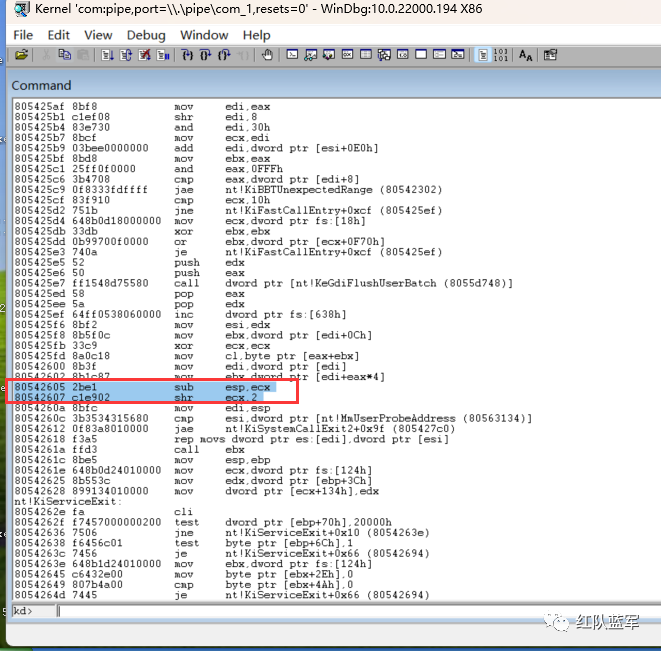Screen dimensions: 661x651
Task: Open the Edit menu
Action: point(59,35)
